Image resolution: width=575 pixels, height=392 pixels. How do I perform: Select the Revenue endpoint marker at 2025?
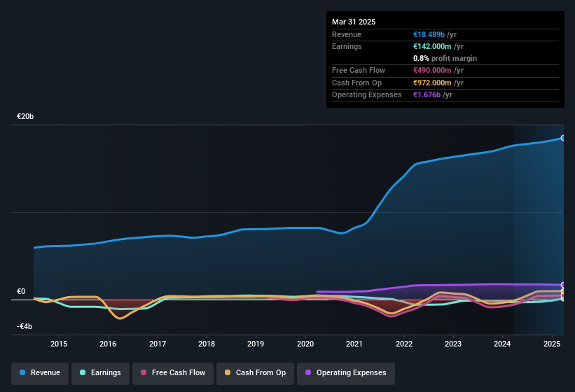tap(563, 138)
